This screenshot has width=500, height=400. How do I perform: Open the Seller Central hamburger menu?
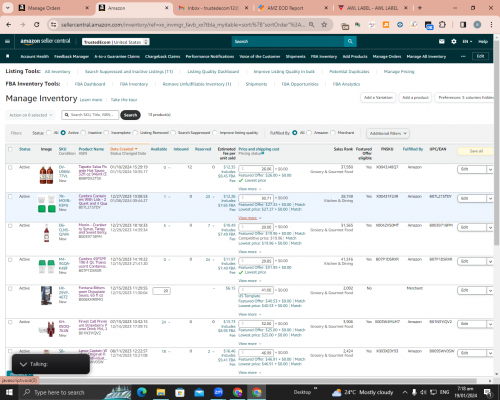(x=7, y=41)
